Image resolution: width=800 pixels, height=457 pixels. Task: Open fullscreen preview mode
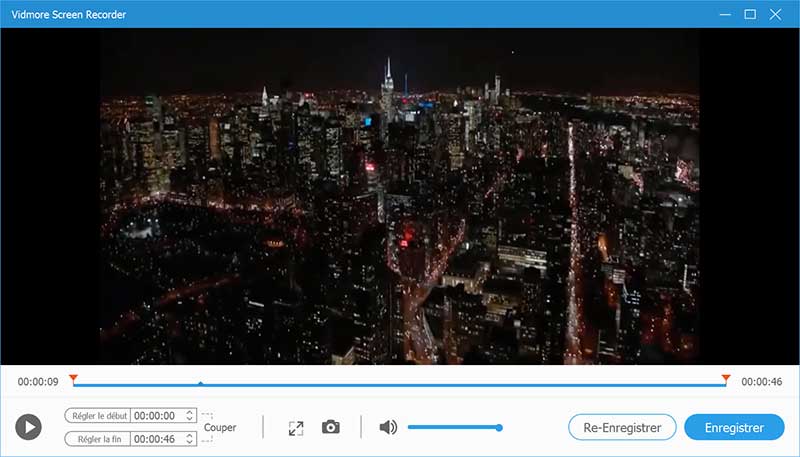295,427
